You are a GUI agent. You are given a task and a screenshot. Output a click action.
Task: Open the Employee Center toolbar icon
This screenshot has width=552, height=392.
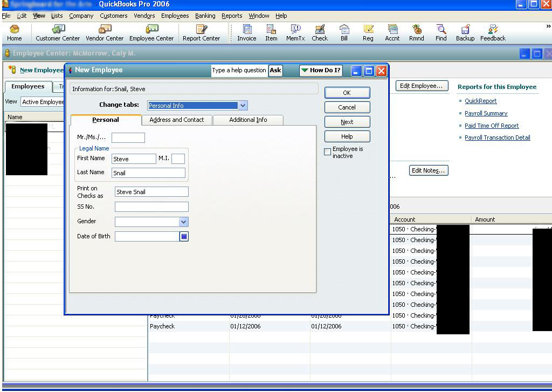click(151, 33)
